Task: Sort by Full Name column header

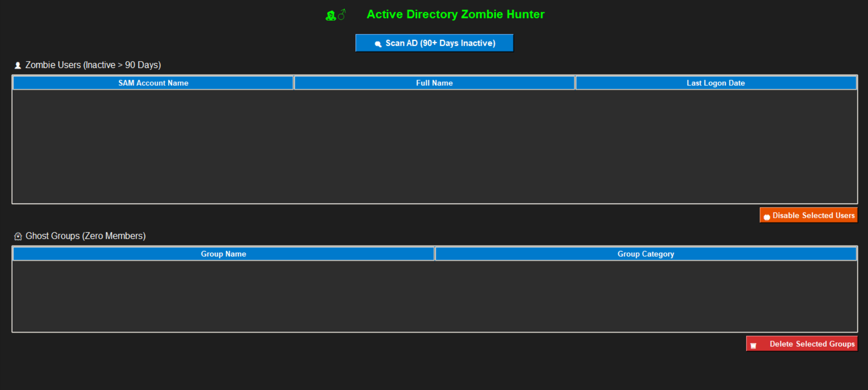Action: 434,83
